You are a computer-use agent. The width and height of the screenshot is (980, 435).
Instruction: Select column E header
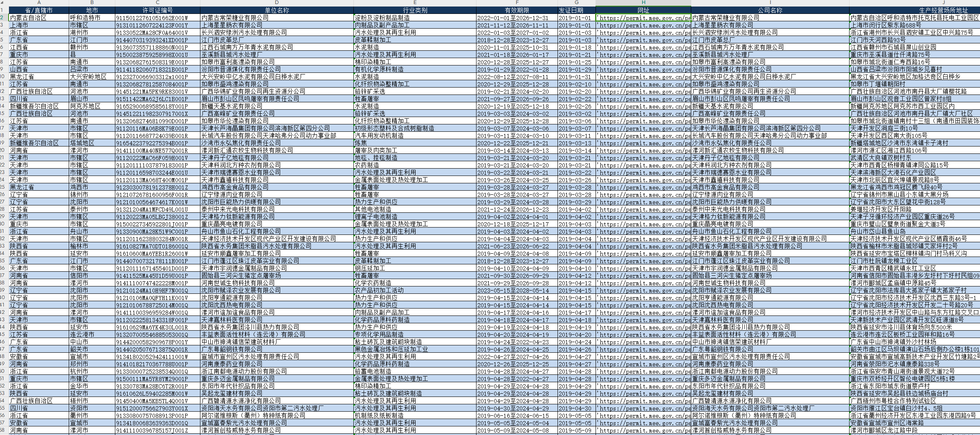point(415,3)
